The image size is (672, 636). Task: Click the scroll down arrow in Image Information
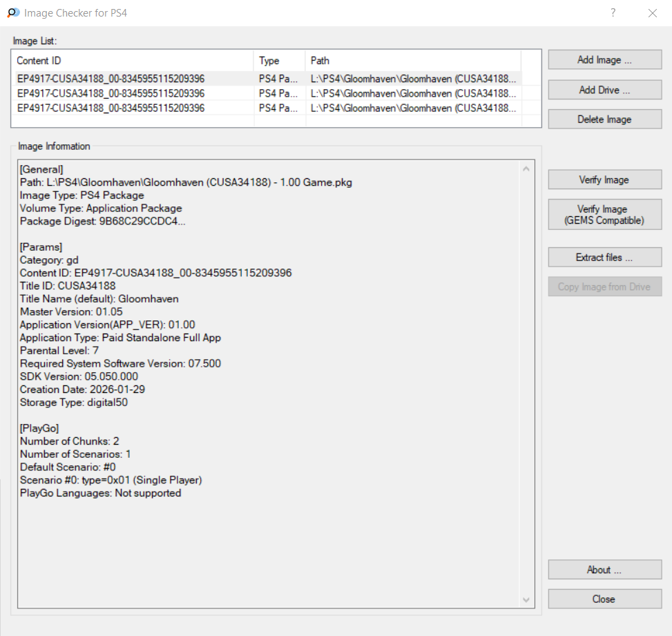tap(527, 600)
